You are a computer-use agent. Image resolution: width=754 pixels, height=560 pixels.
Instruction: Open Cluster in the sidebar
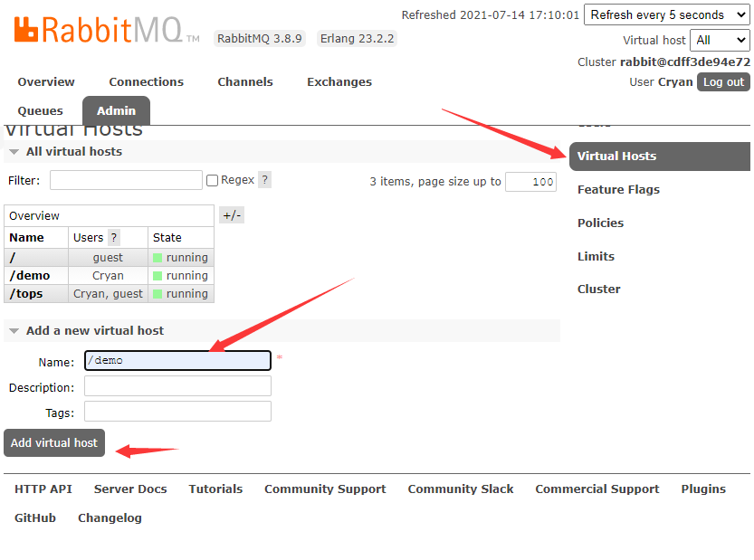click(x=598, y=289)
